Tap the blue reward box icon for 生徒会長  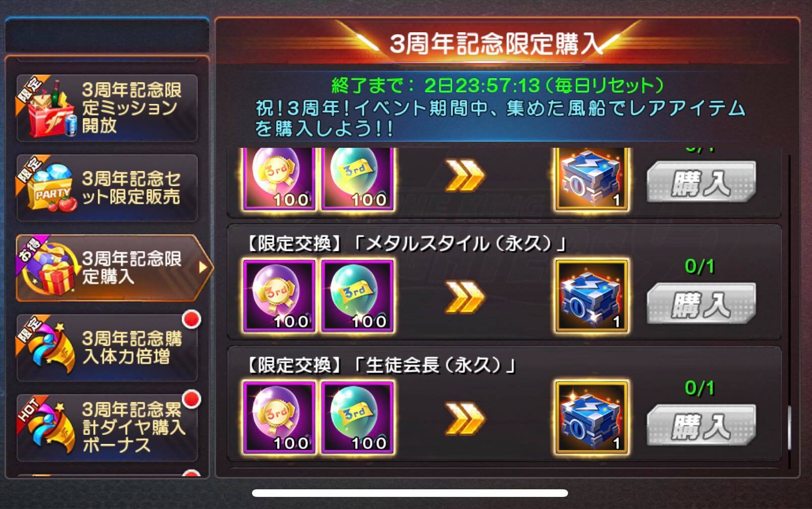point(592,418)
